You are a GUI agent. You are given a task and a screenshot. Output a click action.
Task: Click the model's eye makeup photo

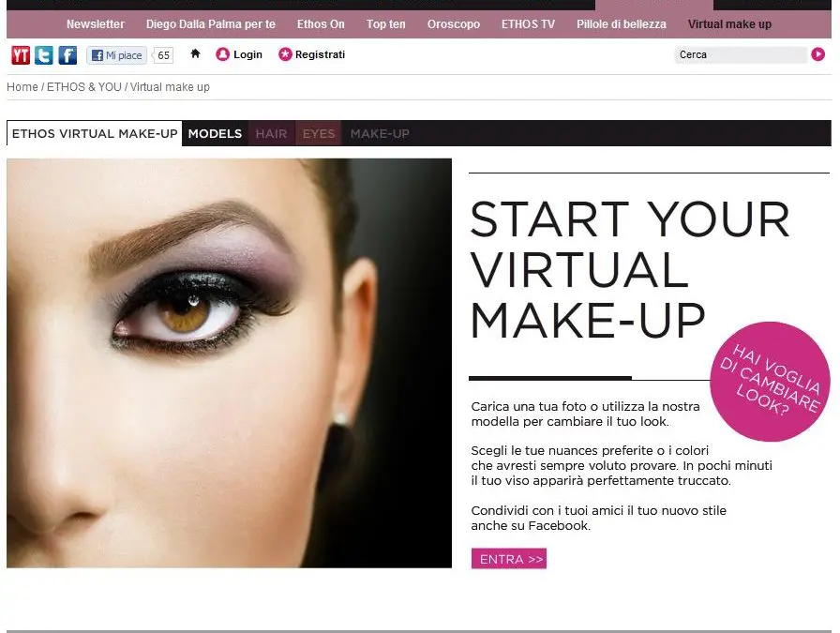pos(230,363)
